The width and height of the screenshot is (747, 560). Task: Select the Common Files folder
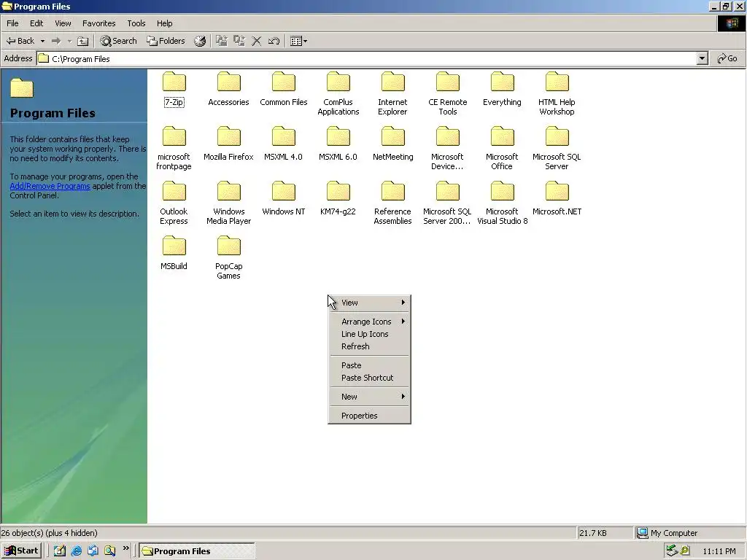284,90
